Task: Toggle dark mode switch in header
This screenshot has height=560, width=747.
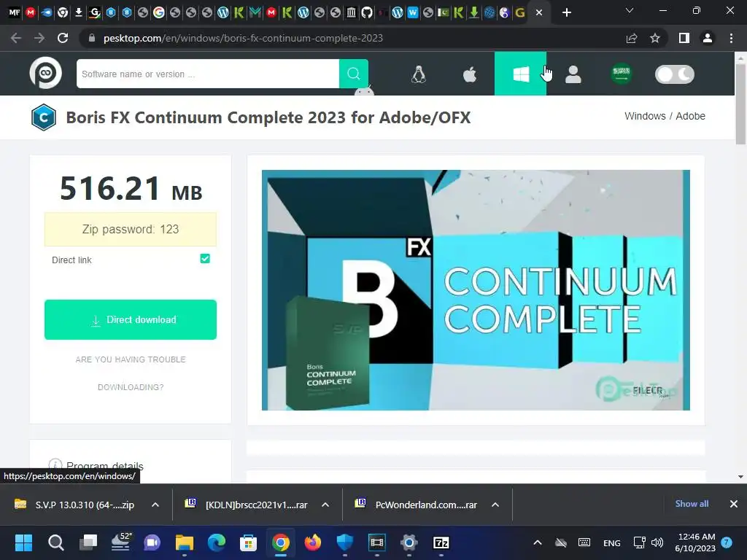Action: click(675, 74)
